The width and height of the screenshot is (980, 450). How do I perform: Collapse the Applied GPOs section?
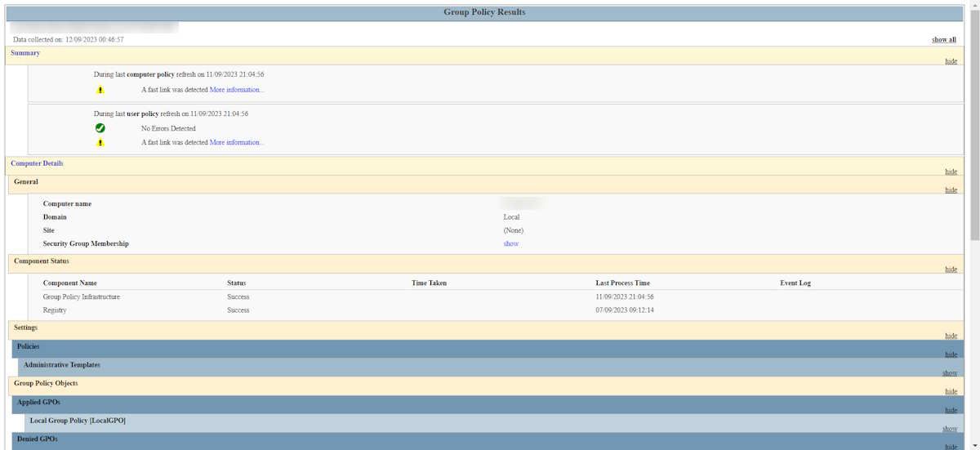point(951,410)
